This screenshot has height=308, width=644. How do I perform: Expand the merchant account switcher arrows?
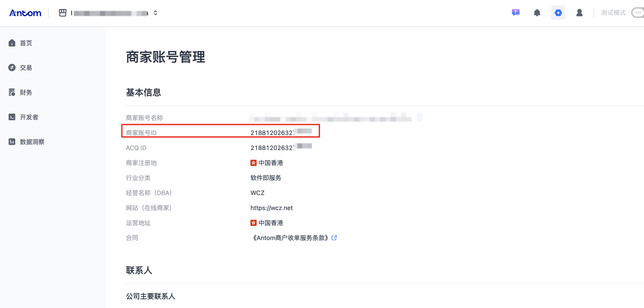click(x=155, y=13)
